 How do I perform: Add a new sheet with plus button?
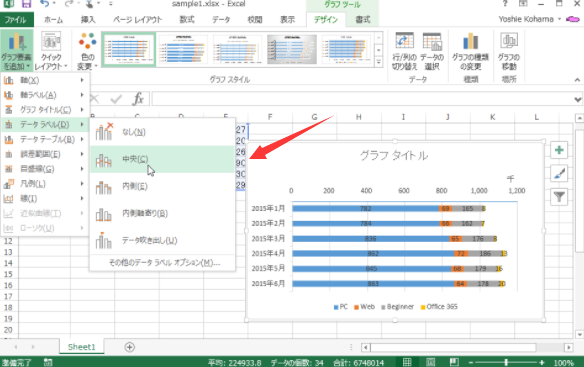coord(129,347)
